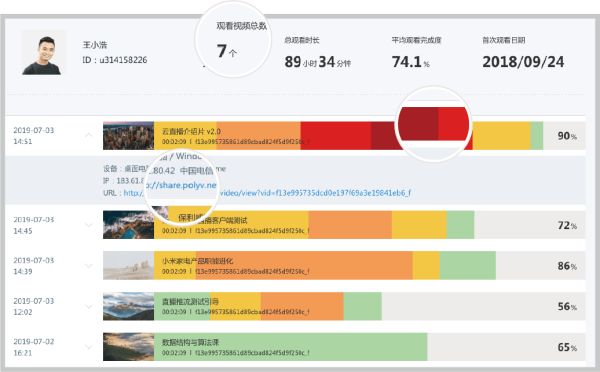The height and width of the screenshot is (372, 600).
Task: Open the aerial coast thumbnail of 14:45 video
Action: pyautogui.click(x=128, y=225)
